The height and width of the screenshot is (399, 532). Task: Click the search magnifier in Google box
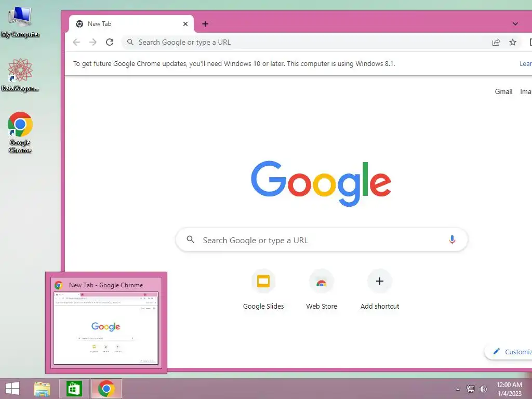click(191, 240)
